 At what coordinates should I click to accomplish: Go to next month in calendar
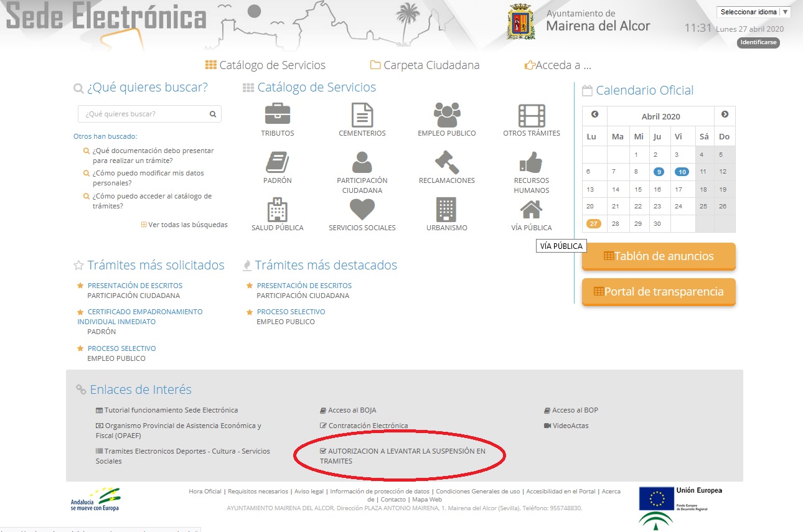[x=725, y=114]
